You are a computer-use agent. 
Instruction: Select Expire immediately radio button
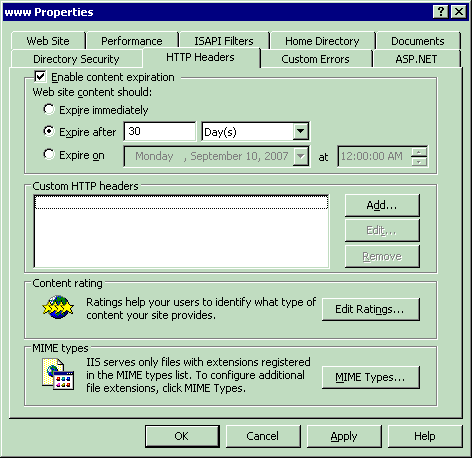tap(49, 109)
